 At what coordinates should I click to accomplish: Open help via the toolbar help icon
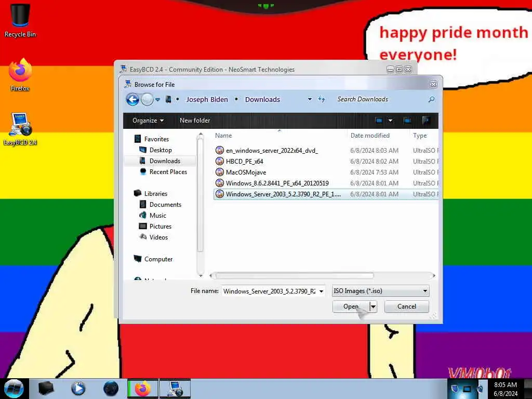426,121
